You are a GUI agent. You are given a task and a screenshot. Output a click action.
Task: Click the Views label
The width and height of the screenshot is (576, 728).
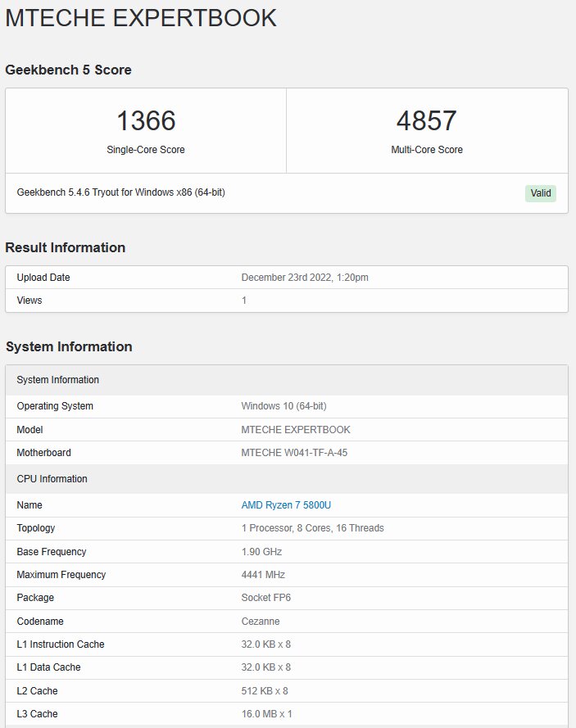29,301
